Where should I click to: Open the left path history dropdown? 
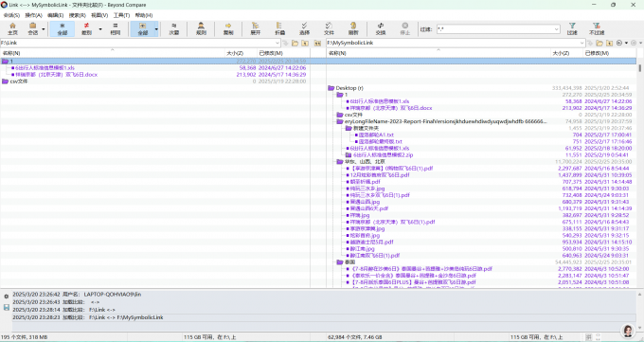(x=277, y=43)
